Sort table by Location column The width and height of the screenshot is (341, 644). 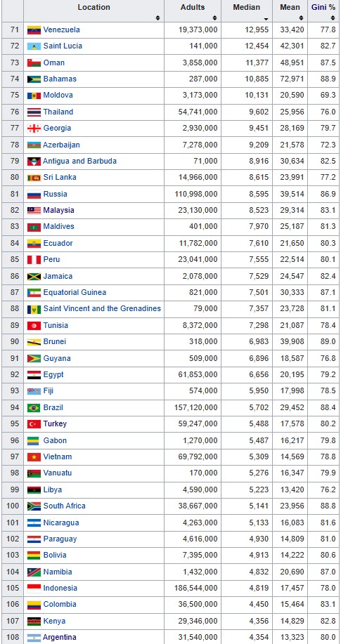pos(94,11)
